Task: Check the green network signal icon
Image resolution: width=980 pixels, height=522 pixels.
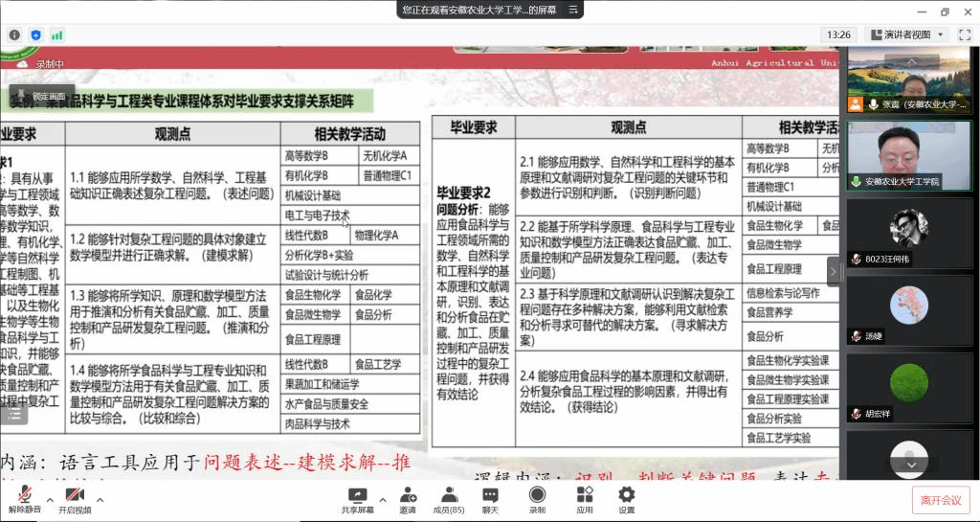Action: pyautogui.click(x=57, y=34)
